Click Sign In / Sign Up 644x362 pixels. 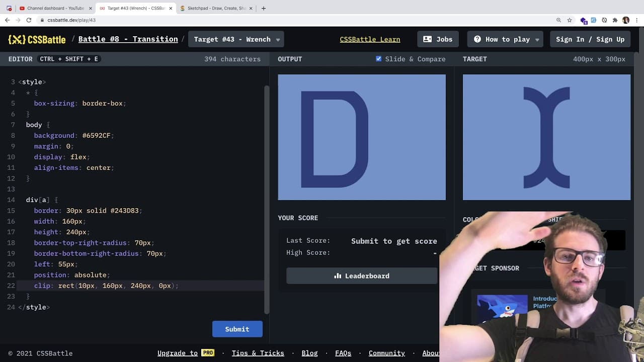(590, 39)
